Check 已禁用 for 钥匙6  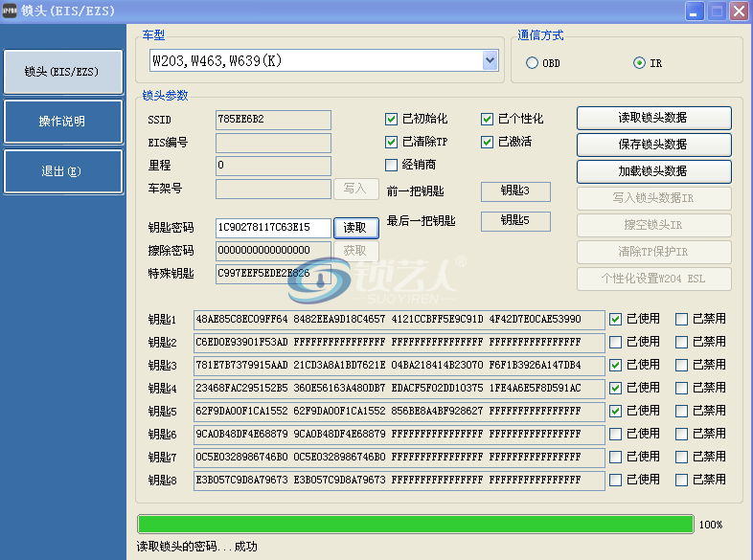coord(681,435)
